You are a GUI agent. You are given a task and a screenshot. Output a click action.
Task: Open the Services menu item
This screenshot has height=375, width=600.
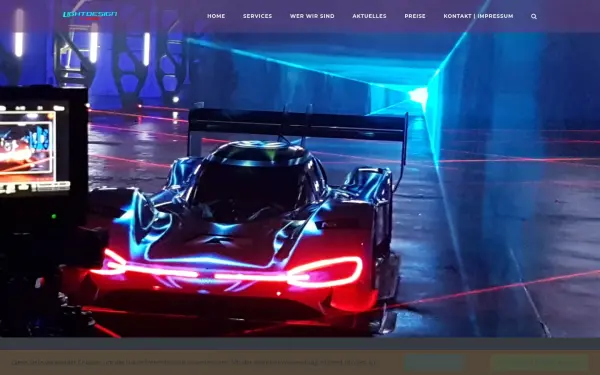(x=258, y=16)
